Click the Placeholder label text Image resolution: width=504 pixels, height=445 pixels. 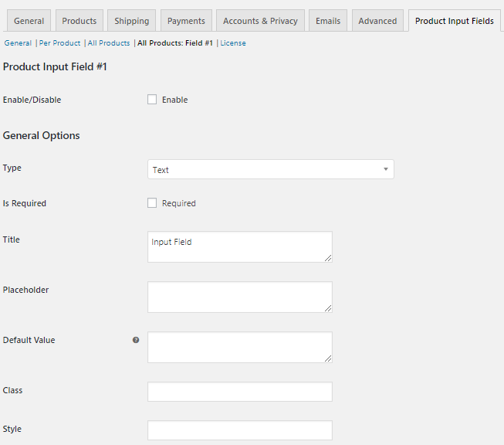click(x=25, y=290)
